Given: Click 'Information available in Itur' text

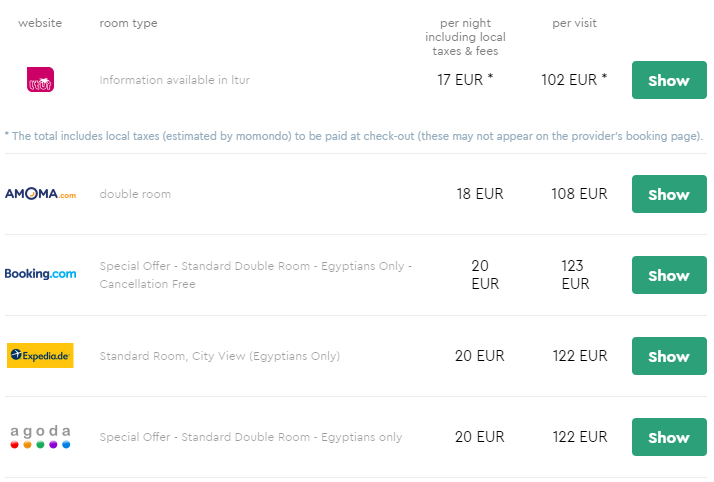Looking at the screenshot, I should pyautogui.click(x=174, y=80).
